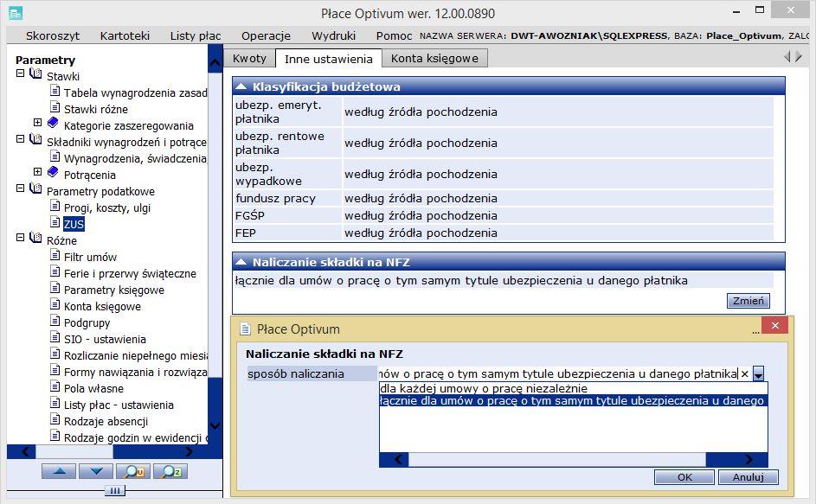
Task: Collapse Składniki wynagrodzeń i potrąceń node
Action: click(x=20, y=139)
